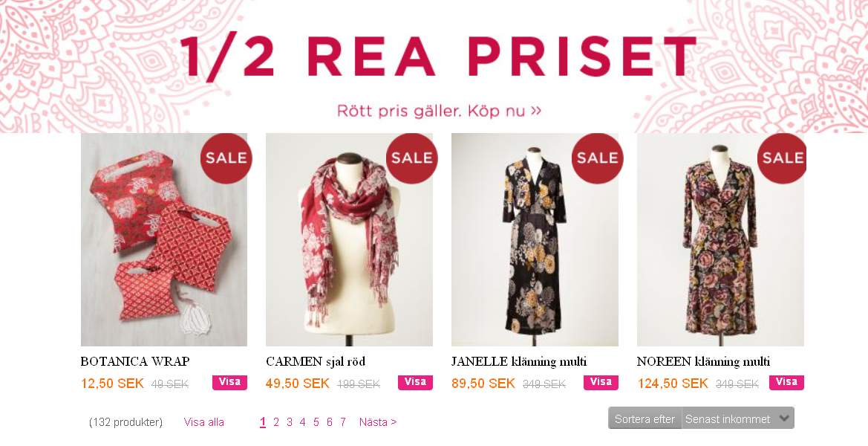Viewport: 868px width, 446px height.
Task: Click the Visa button for BOTANICA WRAP
Action: tap(229, 382)
